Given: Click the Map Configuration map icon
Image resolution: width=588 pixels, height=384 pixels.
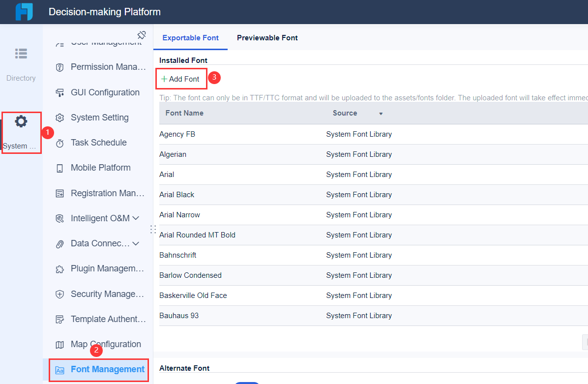Looking at the screenshot, I should tap(60, 345).
